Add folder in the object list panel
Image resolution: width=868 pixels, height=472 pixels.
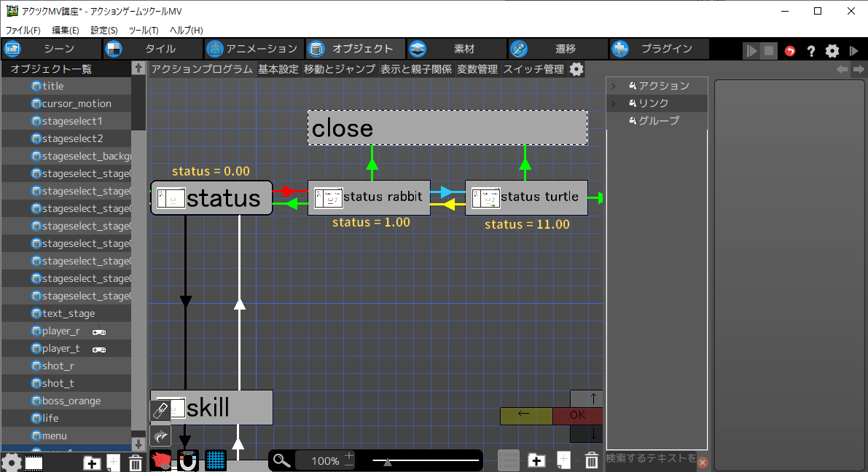(92, 463)
